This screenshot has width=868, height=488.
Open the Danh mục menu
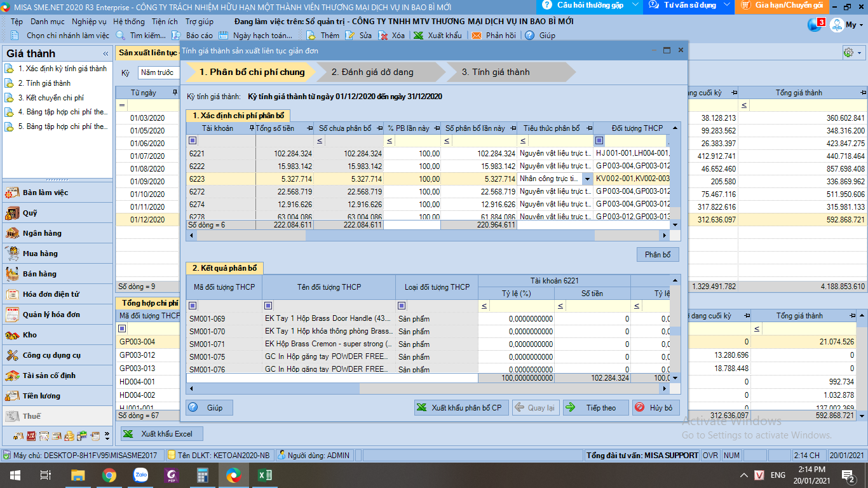tap(48, 22)
